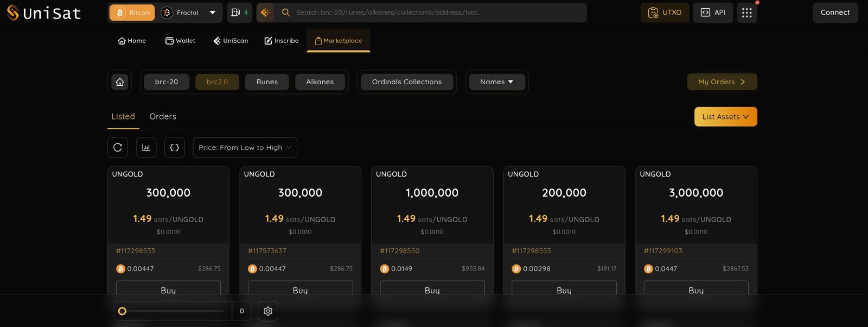The width and height of the screenshot is (868, 327).
Task: Click the curly braces JSON icon
Action: (x=175, y=147)
